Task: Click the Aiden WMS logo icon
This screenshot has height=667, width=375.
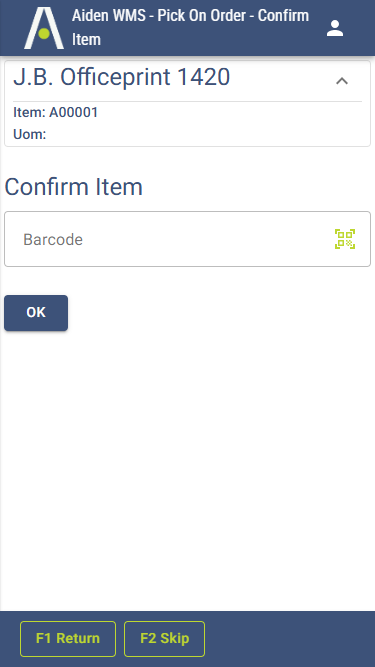Action: click(44, 28)
